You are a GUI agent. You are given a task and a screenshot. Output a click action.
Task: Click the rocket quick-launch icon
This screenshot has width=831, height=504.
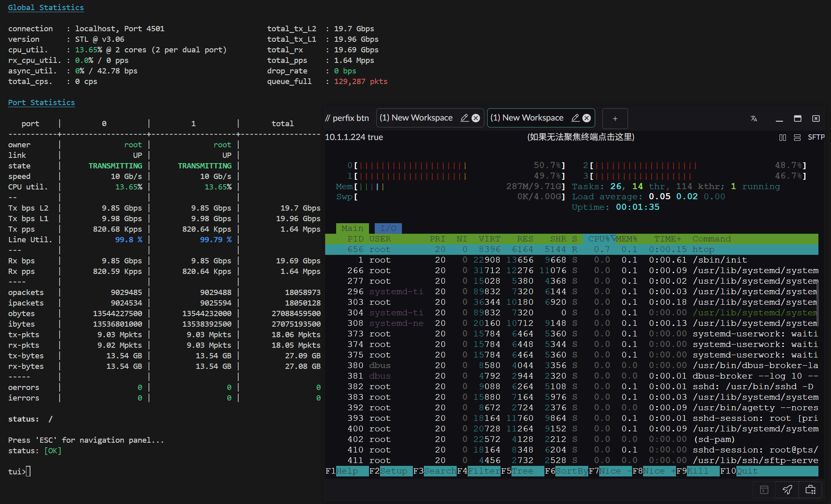click(x=787, y=490)
